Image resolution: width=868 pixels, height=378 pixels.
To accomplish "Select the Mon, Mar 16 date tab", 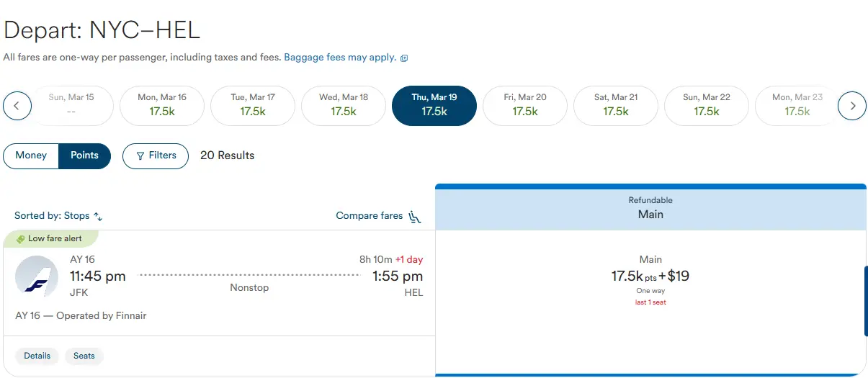I will click(162, 106).
